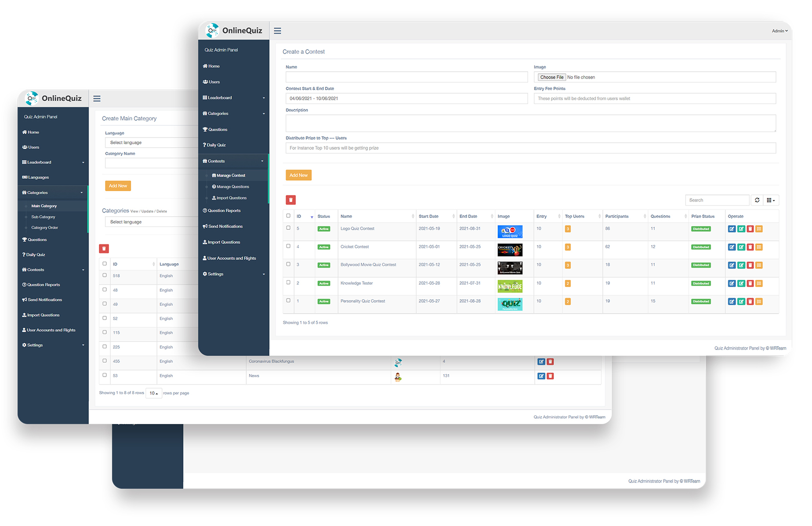This screenshot has width=812, height=526.
Task: Open the table columns dropdown
Action: pyautogui.click(x=771, y=200)
